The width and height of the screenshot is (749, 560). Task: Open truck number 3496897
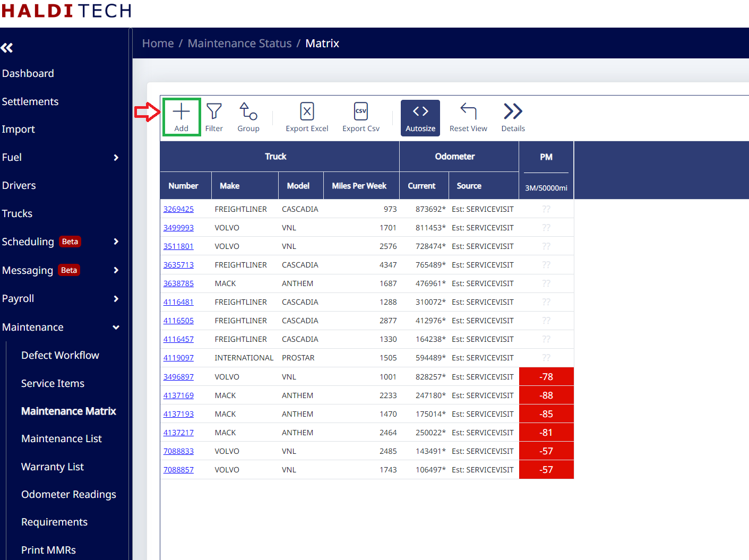tap(178, 377)
